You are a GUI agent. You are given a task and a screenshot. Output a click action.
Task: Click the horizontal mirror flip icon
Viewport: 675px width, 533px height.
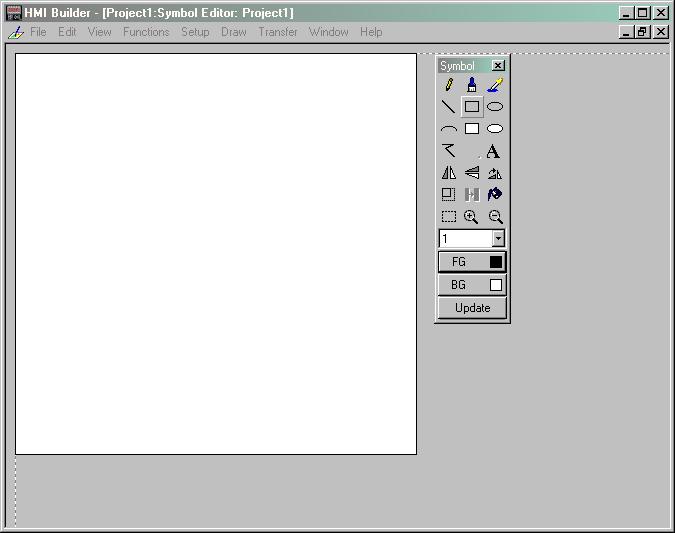click(449, 173)
